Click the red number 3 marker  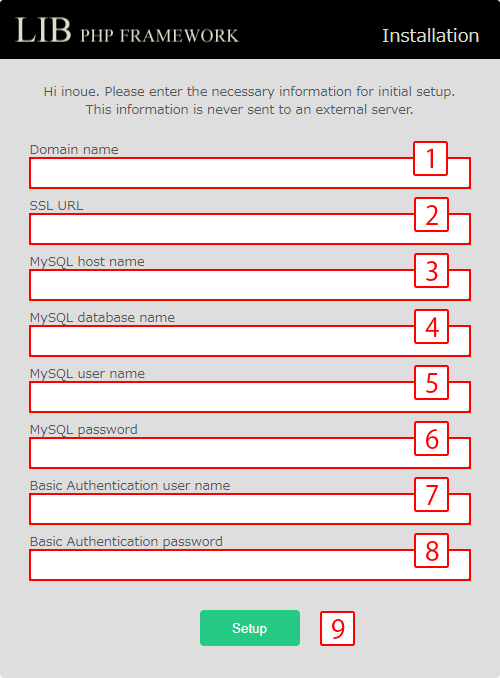(x=431, y=271)
